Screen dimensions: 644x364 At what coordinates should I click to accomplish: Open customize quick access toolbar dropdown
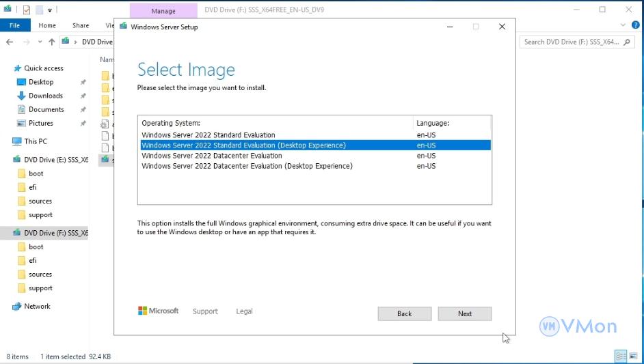(50, 10)
